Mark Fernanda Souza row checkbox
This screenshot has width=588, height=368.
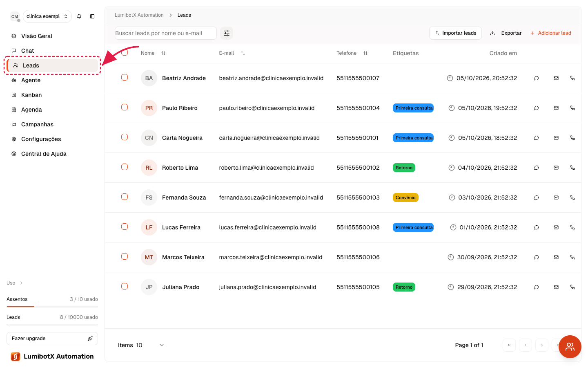pyautogui.click(x=125, y=197)
